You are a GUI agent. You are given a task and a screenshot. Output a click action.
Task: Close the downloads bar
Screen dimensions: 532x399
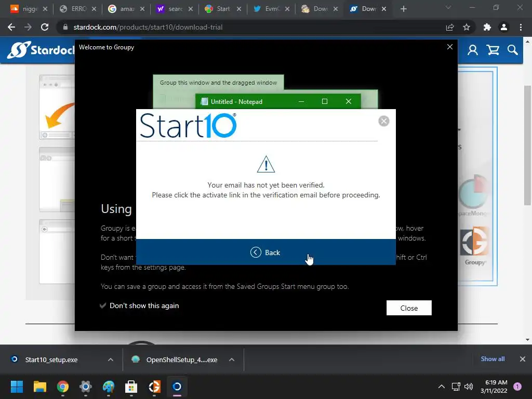point(523,359)
